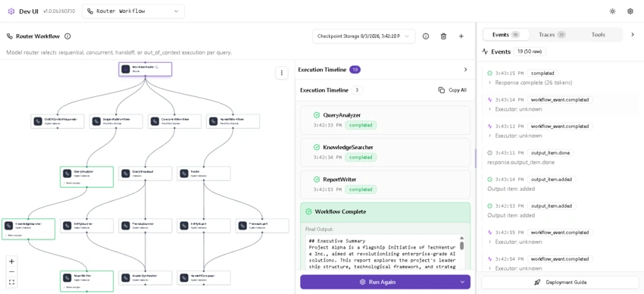The height and width of the screenshot is (294, 644).
Task: Click the Dev UI logo icon
Action: tap(11, 11)
